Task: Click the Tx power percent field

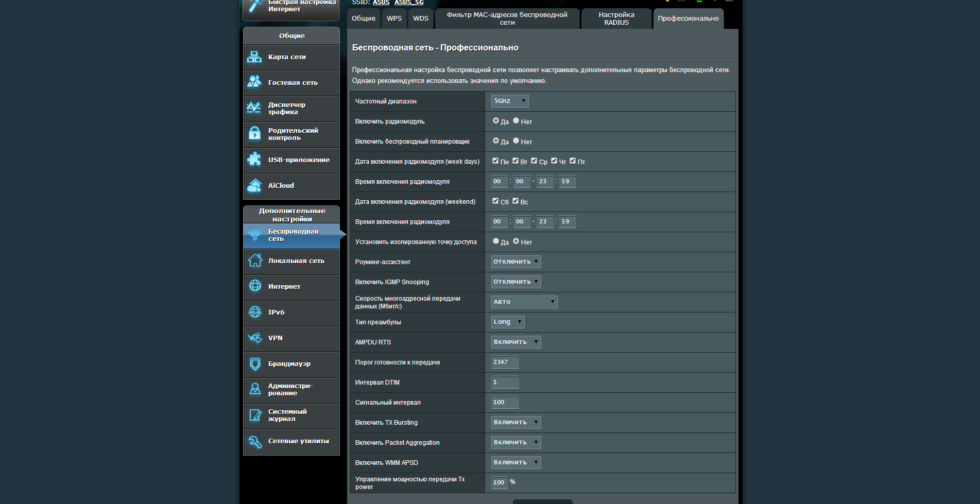Action: 500,482
